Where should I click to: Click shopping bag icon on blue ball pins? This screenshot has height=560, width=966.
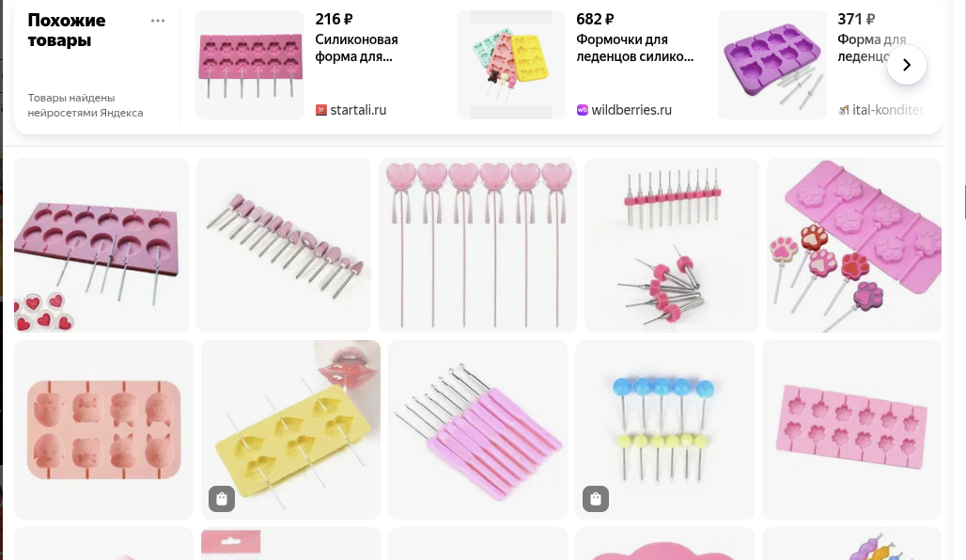pos(596,498)
